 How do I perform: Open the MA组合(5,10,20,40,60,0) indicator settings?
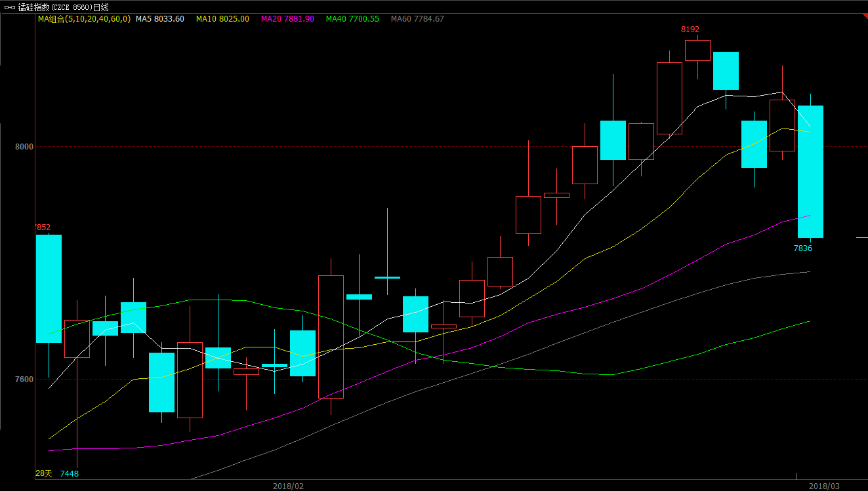tap(84, 19)
